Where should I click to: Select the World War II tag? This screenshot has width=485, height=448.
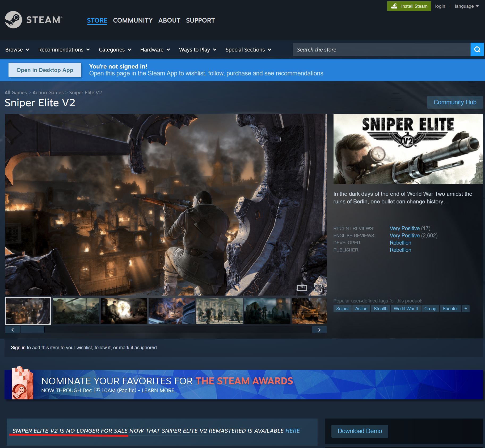pos(406,309)
